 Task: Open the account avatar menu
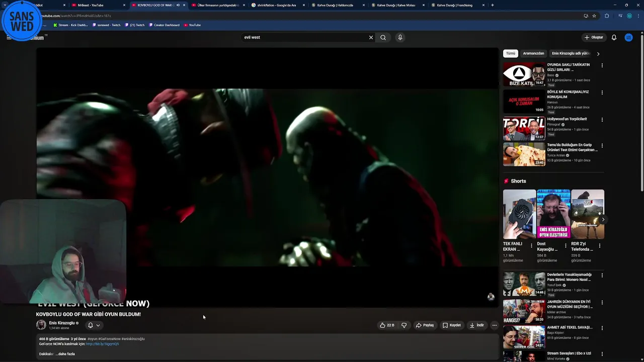pos(628,37)
